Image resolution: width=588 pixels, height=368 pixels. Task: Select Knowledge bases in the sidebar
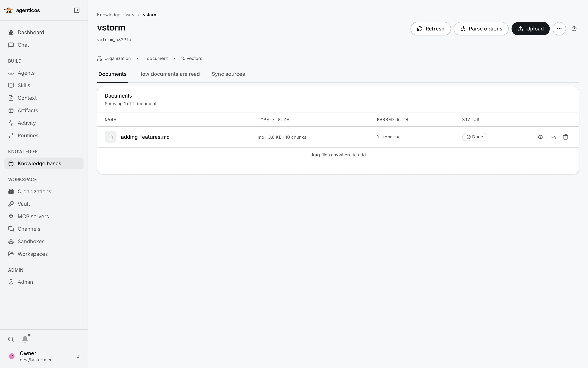(44, 163)
